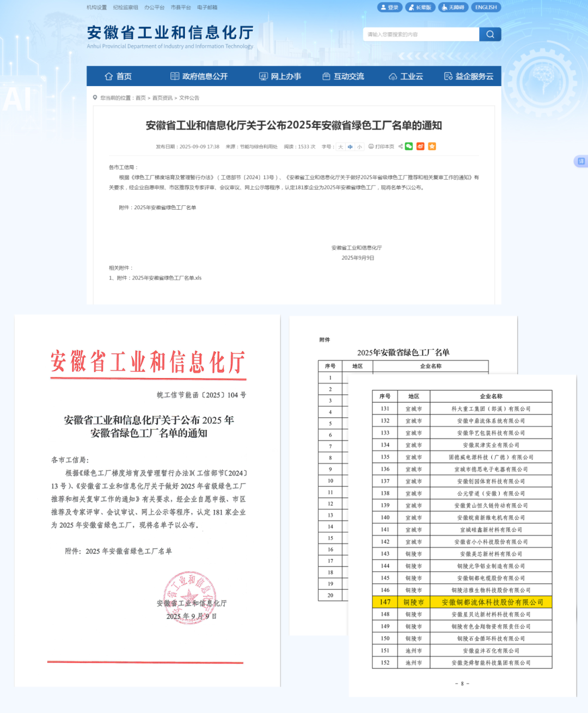Open the 政府信息公开 navigation menu

pyautogui.click(x=199, y=76)
